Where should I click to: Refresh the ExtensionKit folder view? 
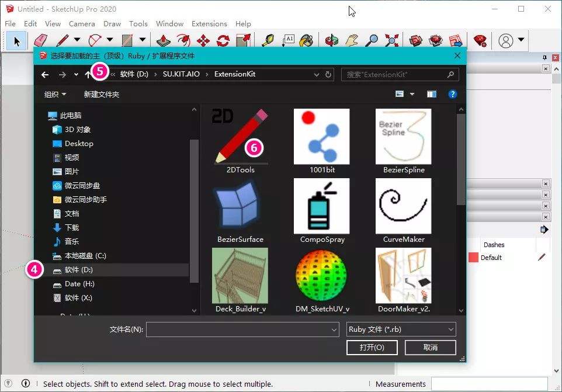328,75
